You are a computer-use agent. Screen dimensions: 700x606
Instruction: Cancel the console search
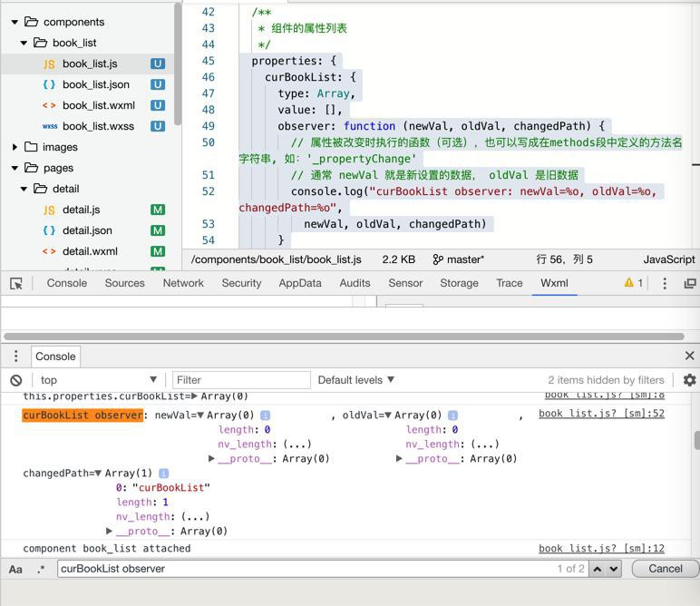(x=665, y=569)
